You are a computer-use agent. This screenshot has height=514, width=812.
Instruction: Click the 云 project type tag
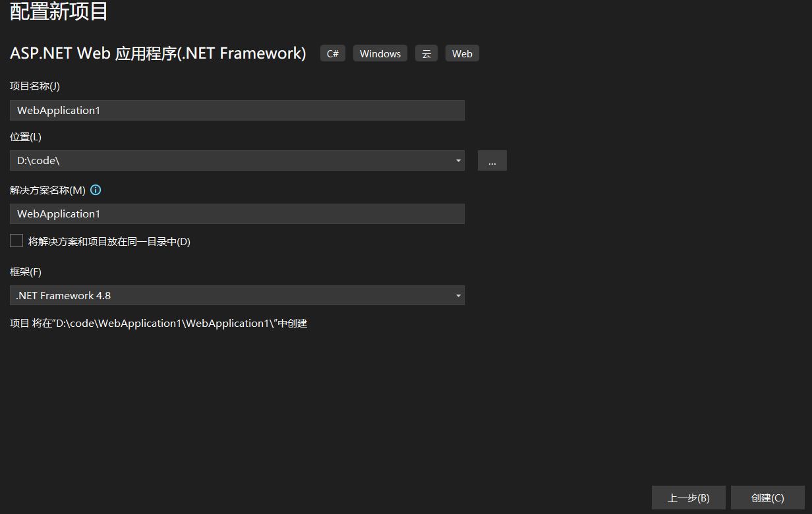pos(426,54)
